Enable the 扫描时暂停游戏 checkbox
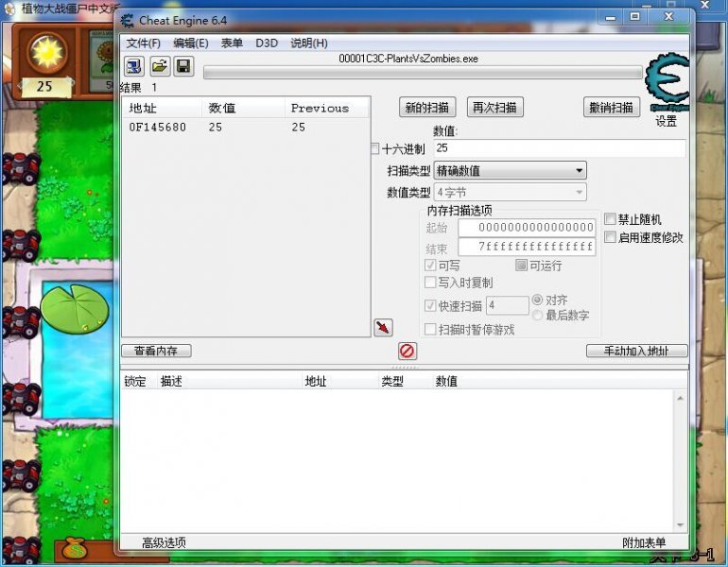The width and height of the screenshot is (728, 567). tap(430, 329)
